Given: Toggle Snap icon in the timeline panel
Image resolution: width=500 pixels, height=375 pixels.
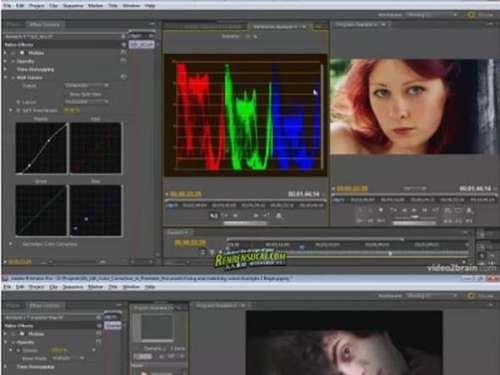Looking at the screenshot, I should (x=204, y=252).
